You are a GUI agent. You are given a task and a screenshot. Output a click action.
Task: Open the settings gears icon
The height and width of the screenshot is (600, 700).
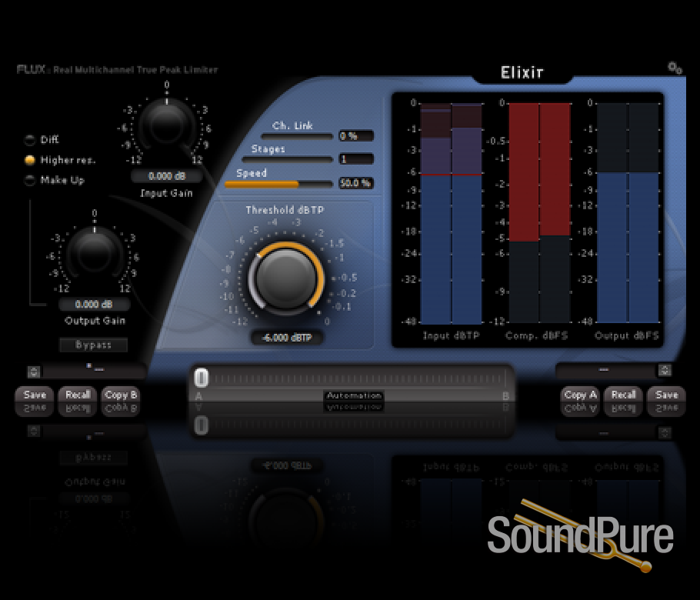[x=675, y=68]
